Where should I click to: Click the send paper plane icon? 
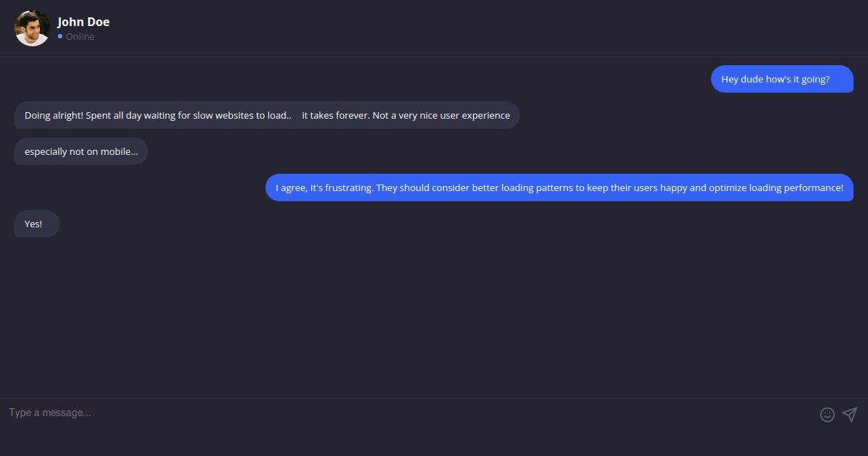[x=849, y=414]
